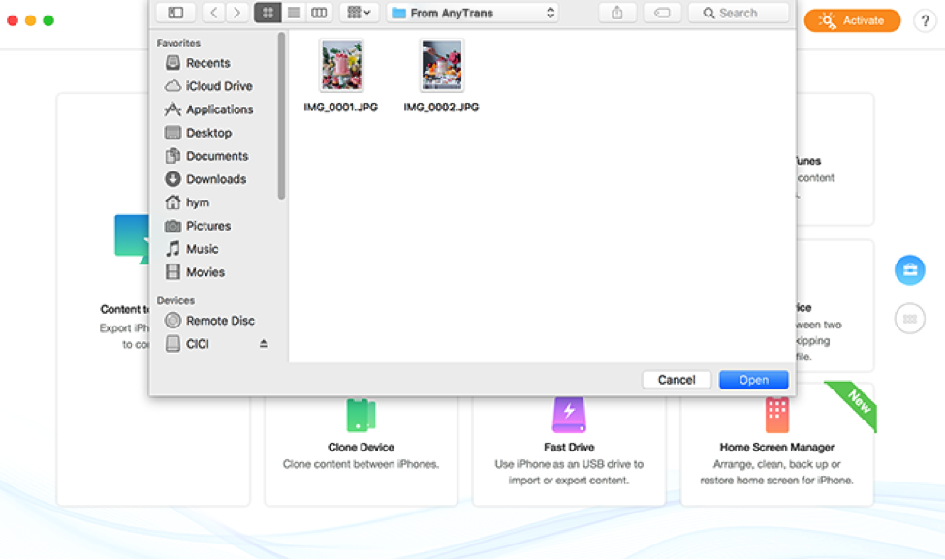Select the IMG_0001.JPG thumbnail

341,66
